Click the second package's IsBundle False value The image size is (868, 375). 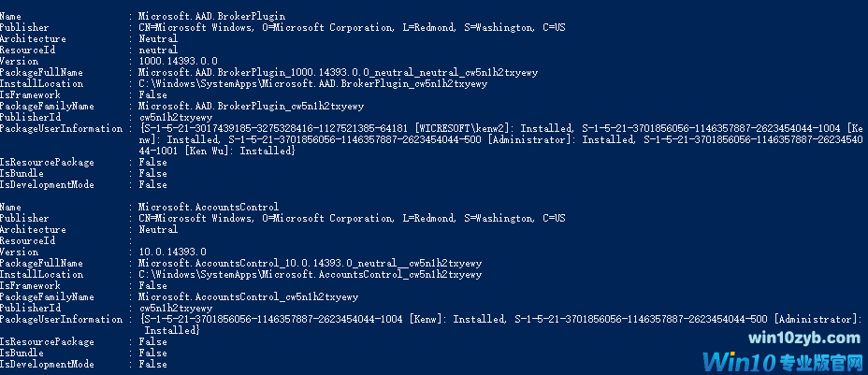tap(152, 353)
